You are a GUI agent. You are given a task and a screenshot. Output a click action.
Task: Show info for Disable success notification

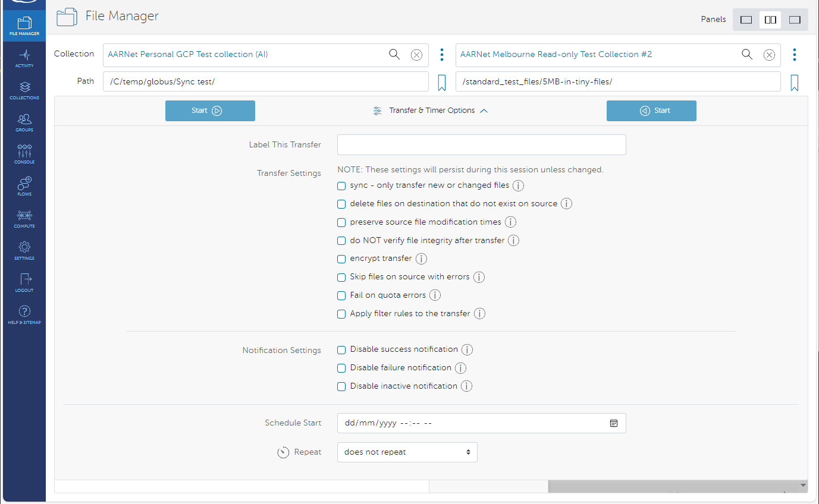pyautogui.click(x=467, y=349)
